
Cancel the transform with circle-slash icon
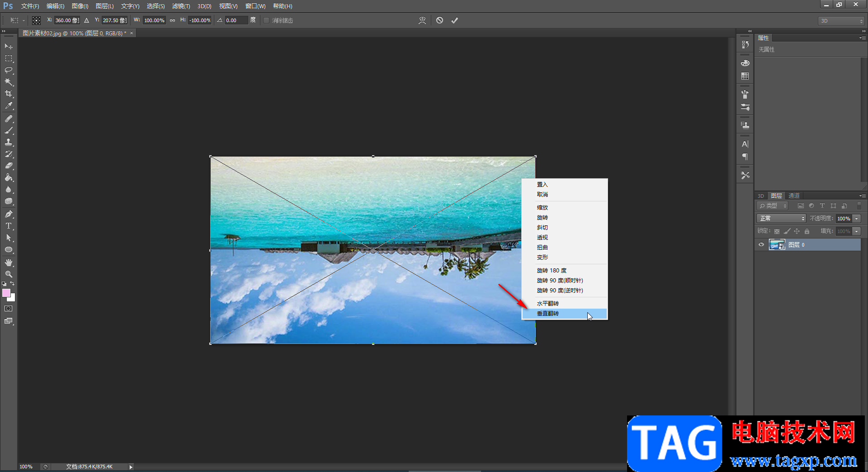pos(439,20)
